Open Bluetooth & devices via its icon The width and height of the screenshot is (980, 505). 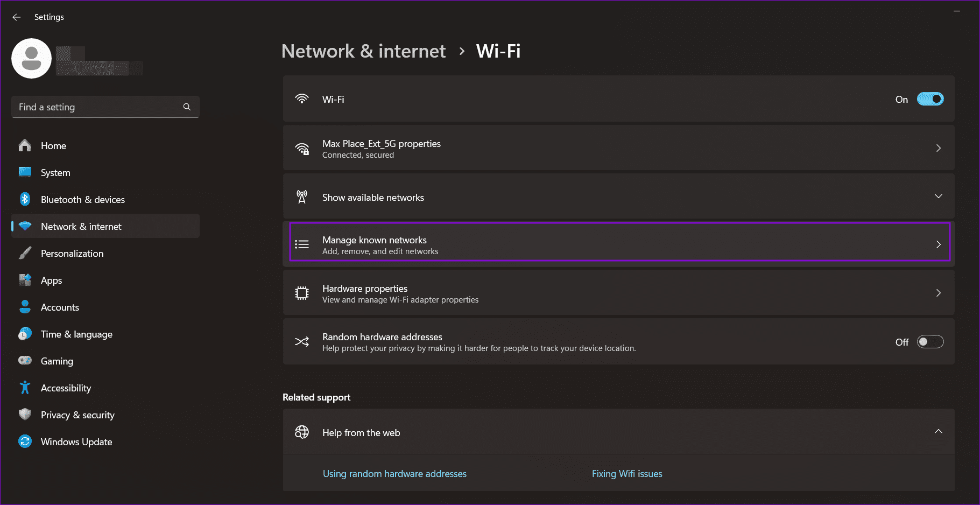[25, 199]
